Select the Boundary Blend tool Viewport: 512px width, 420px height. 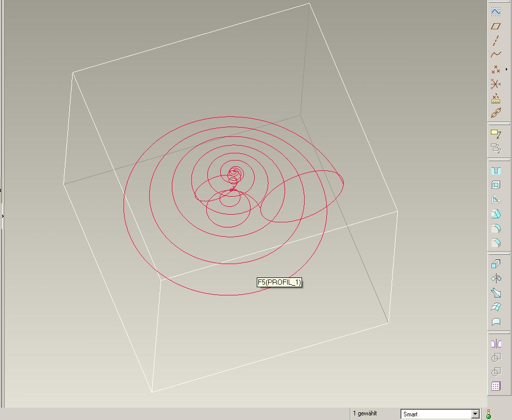coord(496,307)
